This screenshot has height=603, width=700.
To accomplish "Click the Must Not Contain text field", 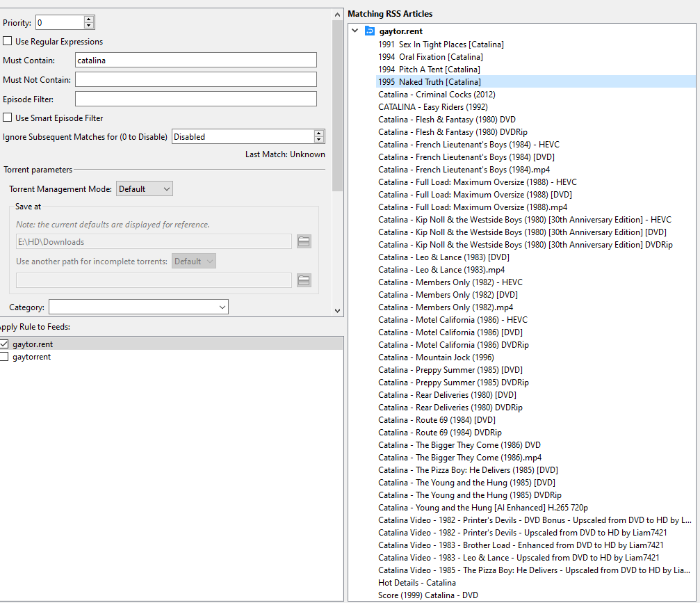I will 195,80.
